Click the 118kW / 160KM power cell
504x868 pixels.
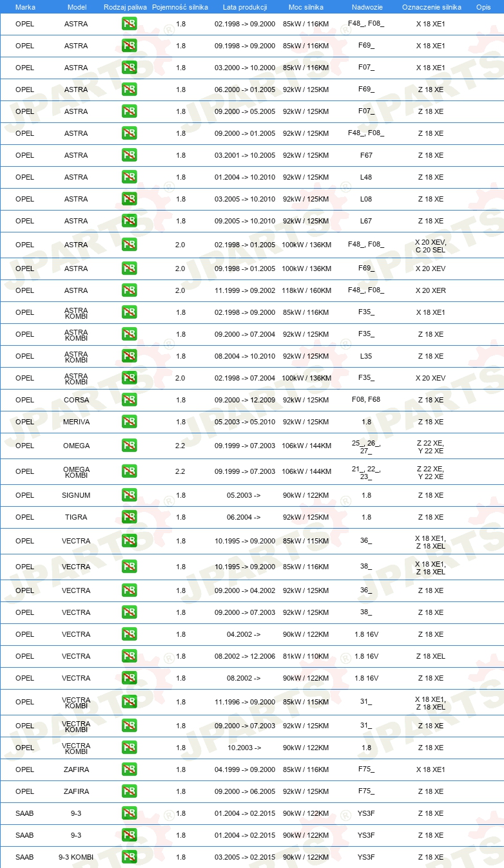pyautogui.click(x=306, y=290)
